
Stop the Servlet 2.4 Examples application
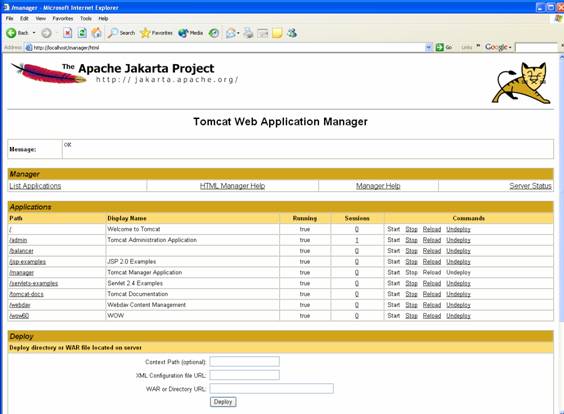coord(411,283)
